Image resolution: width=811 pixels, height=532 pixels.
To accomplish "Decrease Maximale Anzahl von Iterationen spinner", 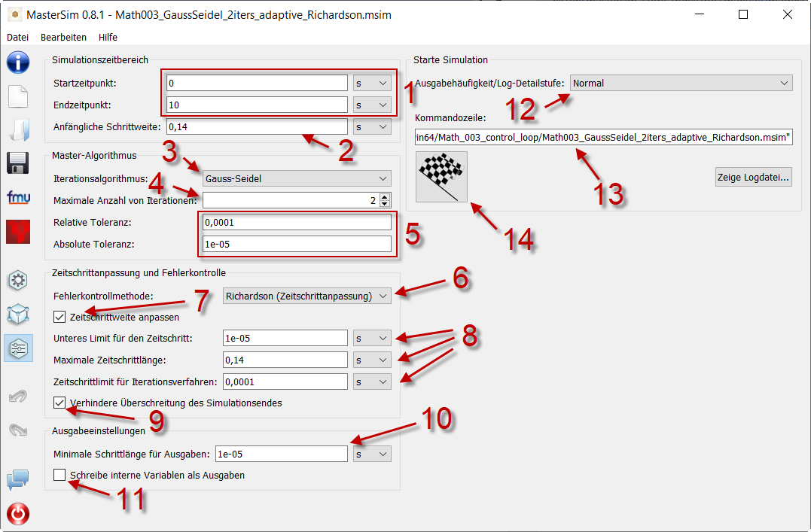I will (384, 204).
